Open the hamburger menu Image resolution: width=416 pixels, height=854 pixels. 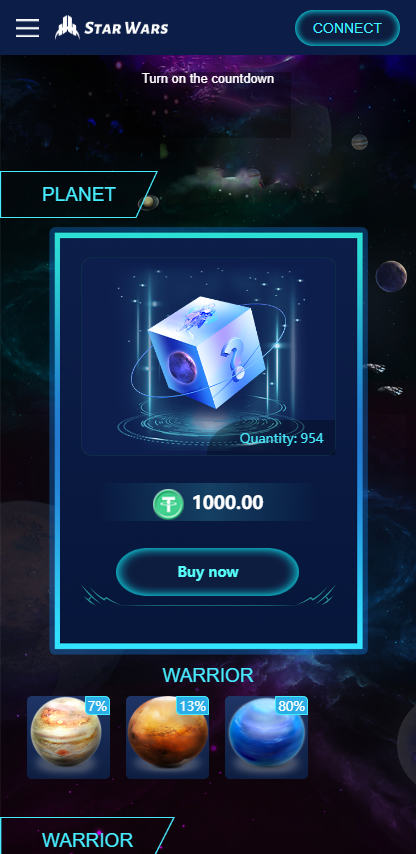click(27, 28)
